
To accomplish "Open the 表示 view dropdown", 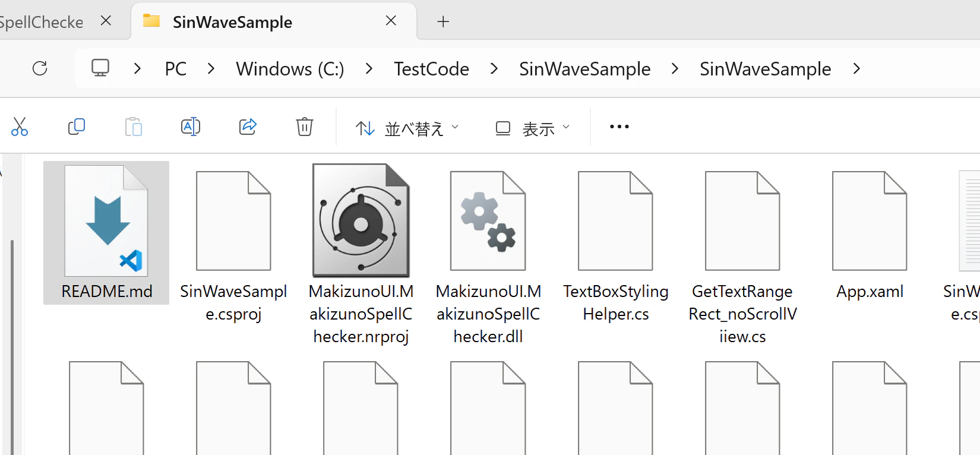I will coord(533,128).
